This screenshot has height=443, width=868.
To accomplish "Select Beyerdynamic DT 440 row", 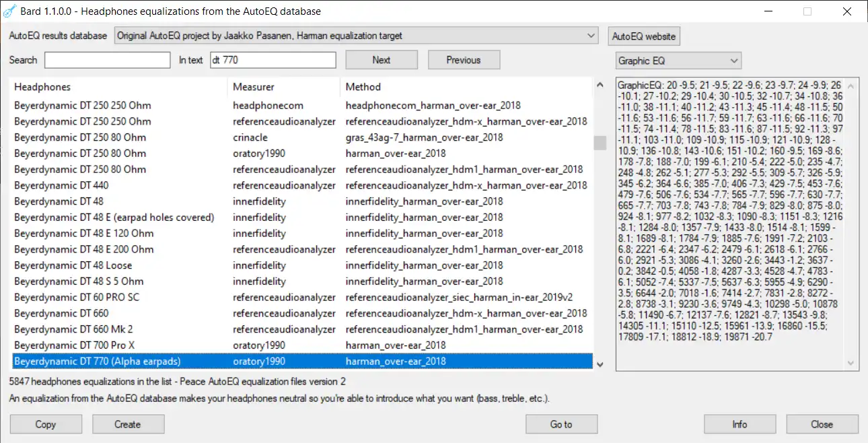I will pos(301,185).
